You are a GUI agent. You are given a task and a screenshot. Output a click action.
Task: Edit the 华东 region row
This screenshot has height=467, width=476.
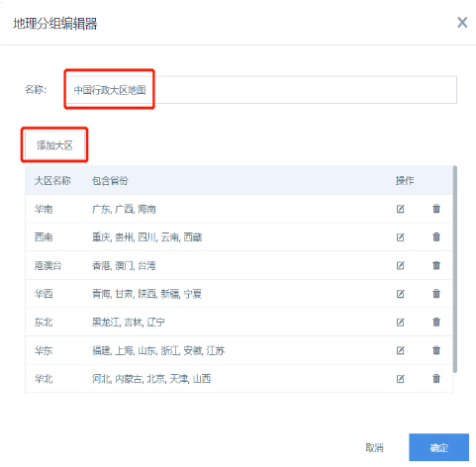pos(400,350)
